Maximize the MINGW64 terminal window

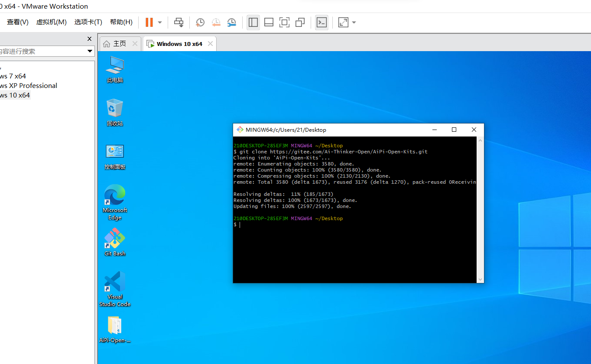(x=454, y=130)
